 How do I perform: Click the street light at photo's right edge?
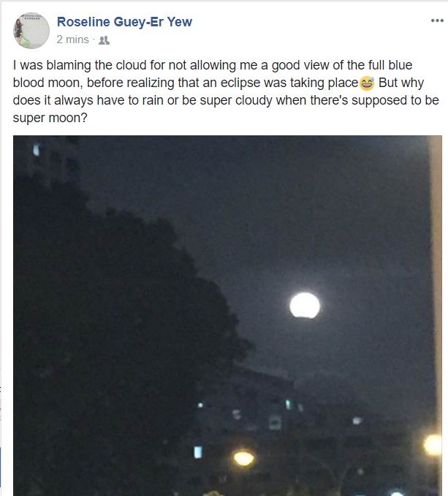tap(433, 445)
